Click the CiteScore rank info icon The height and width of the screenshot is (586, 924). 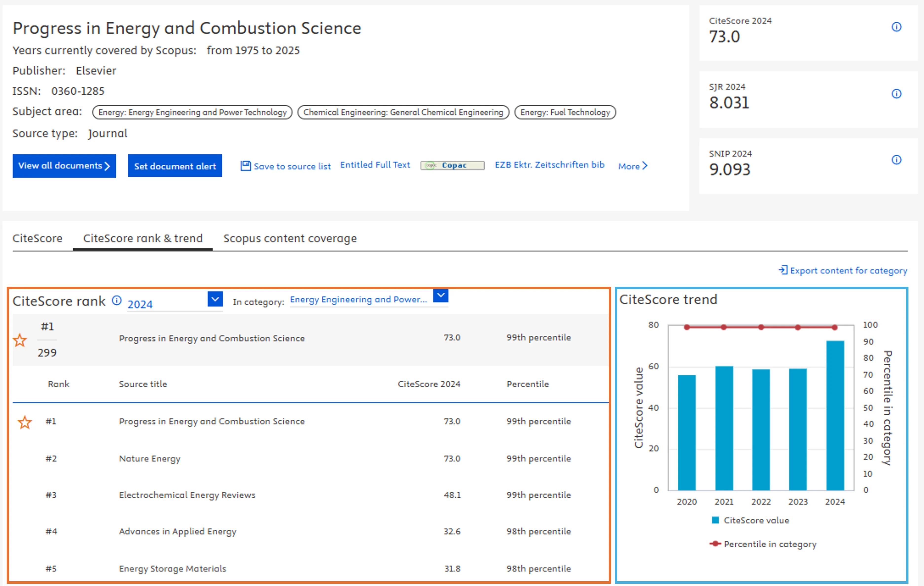coord(117,300)
